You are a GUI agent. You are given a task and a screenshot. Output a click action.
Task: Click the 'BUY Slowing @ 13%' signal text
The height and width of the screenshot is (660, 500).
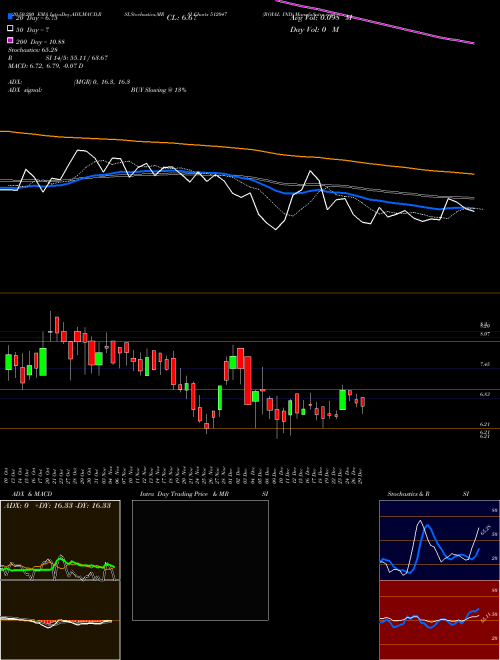[158, 90]
